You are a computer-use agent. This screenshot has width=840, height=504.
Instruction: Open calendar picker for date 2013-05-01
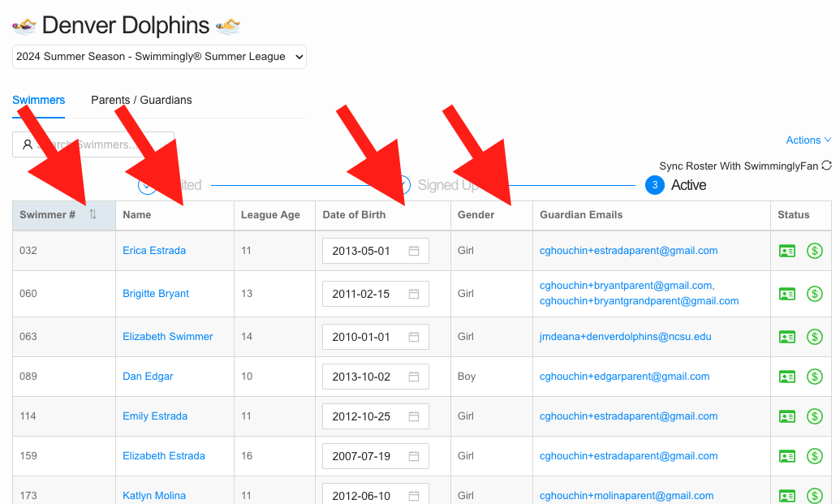pyautogui.click(x=414, y=251)
